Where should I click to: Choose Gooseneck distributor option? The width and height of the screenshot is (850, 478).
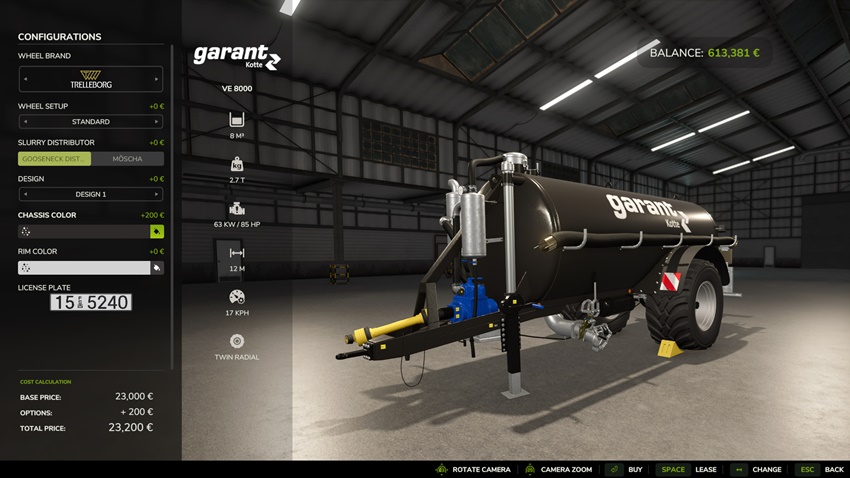pyautogui.click(x=54, y=159)
